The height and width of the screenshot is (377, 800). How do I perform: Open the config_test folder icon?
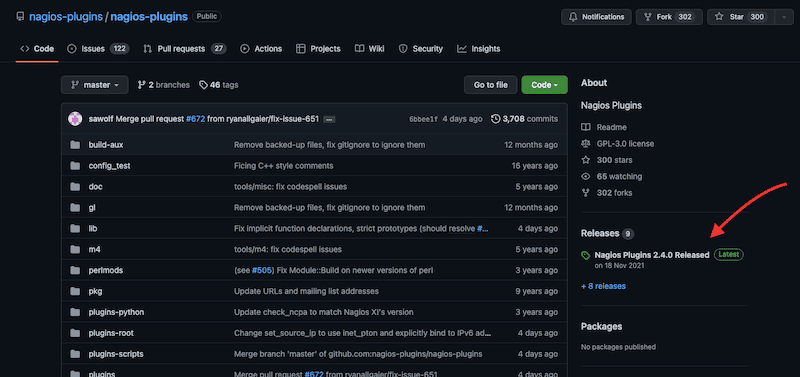[x=75, y=166]
